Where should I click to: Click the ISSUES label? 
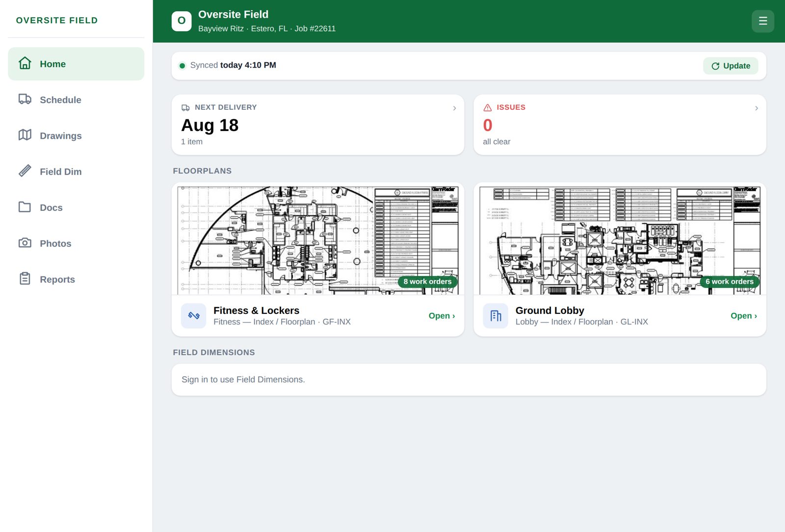511,107
